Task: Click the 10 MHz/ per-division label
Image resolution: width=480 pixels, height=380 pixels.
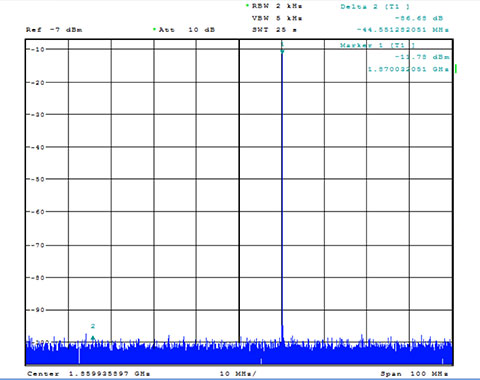Action: click(x=238, y=374)
